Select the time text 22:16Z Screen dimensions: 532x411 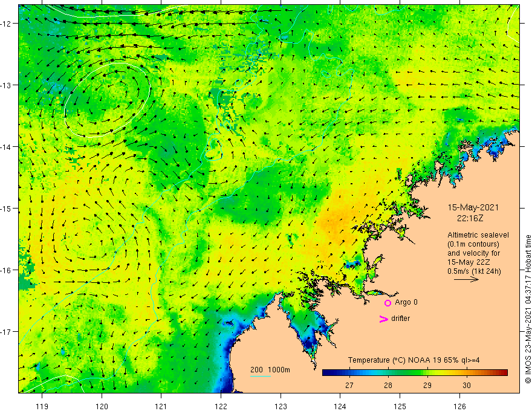(470, 218)
